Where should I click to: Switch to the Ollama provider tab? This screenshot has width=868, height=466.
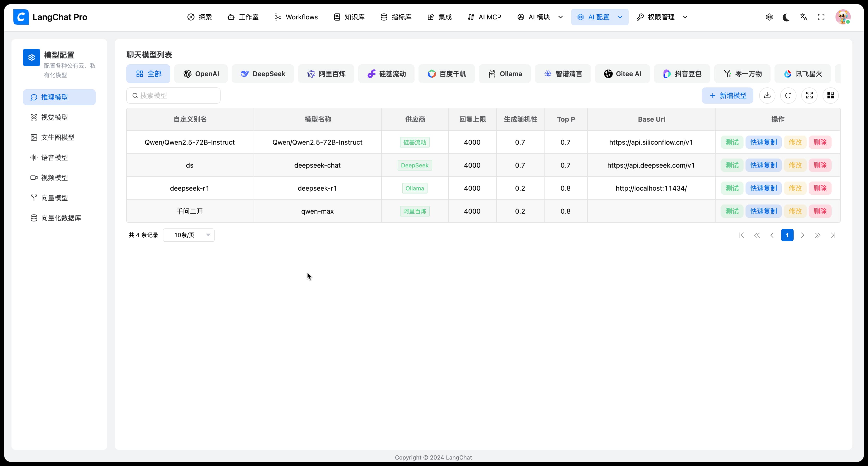click(505, 74)
